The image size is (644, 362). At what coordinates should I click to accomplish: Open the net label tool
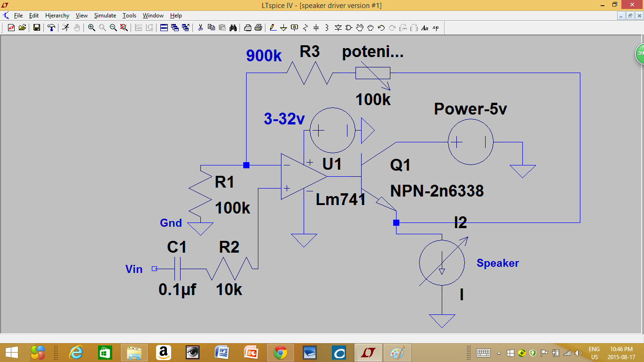click(294, 27)
